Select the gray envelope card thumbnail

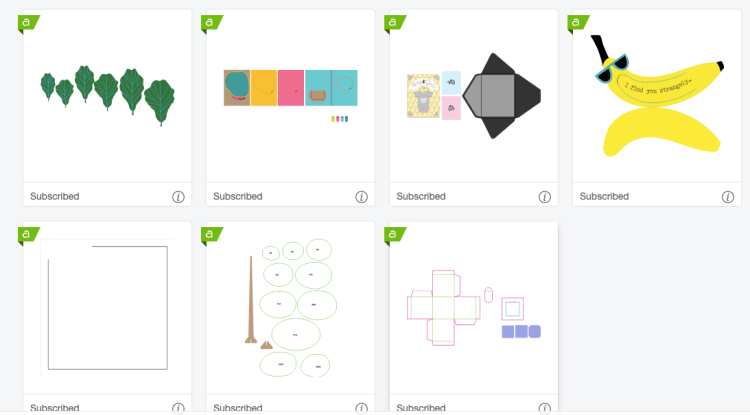coord(474,96)
